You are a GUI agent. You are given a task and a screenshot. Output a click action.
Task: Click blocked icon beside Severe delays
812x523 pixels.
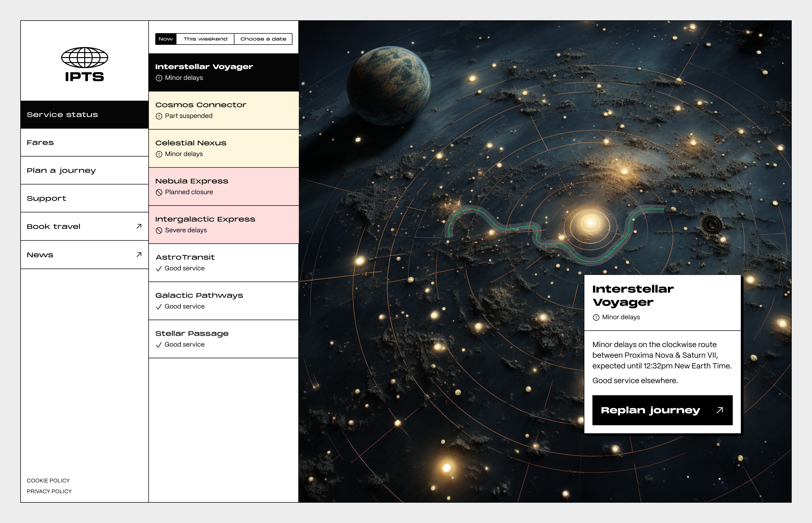click(x=159, y=231)
